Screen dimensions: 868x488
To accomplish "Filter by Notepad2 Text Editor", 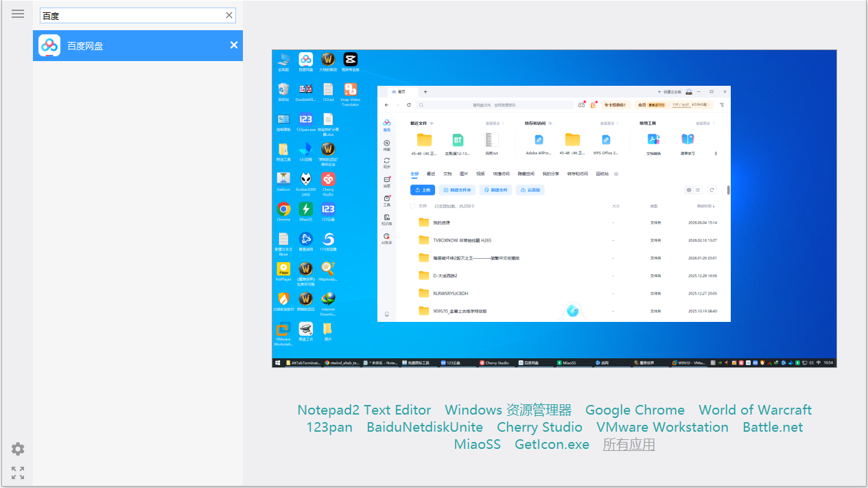I will tap(364, 410).
